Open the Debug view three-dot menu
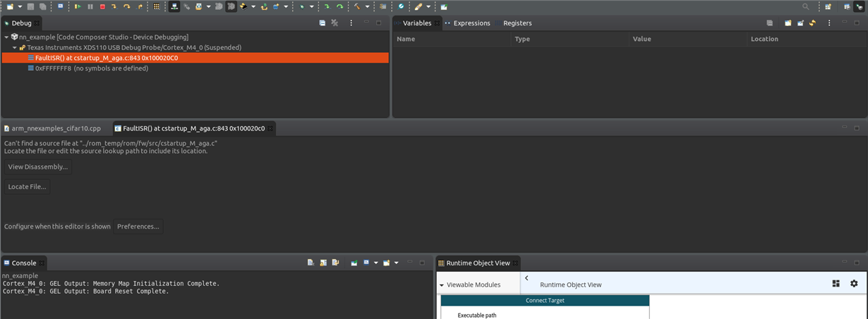This screenshot has height=319, width=868. [x=351, y=23]
